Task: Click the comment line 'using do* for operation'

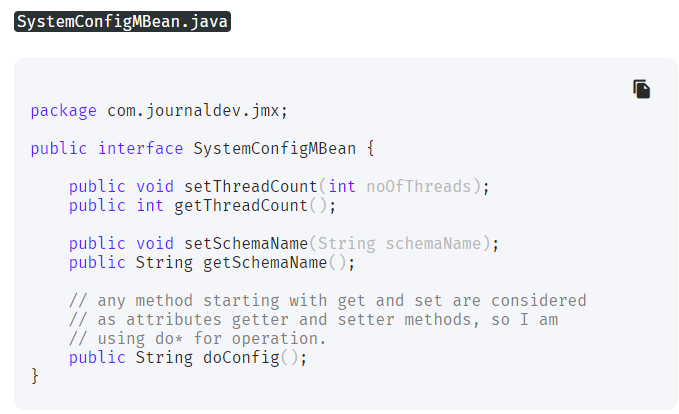Action: pos(197,339)
